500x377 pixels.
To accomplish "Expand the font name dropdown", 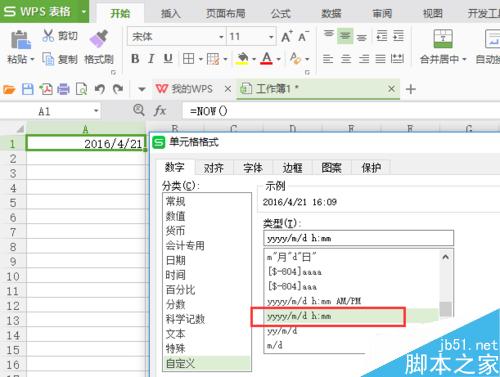I will (221, 37).
